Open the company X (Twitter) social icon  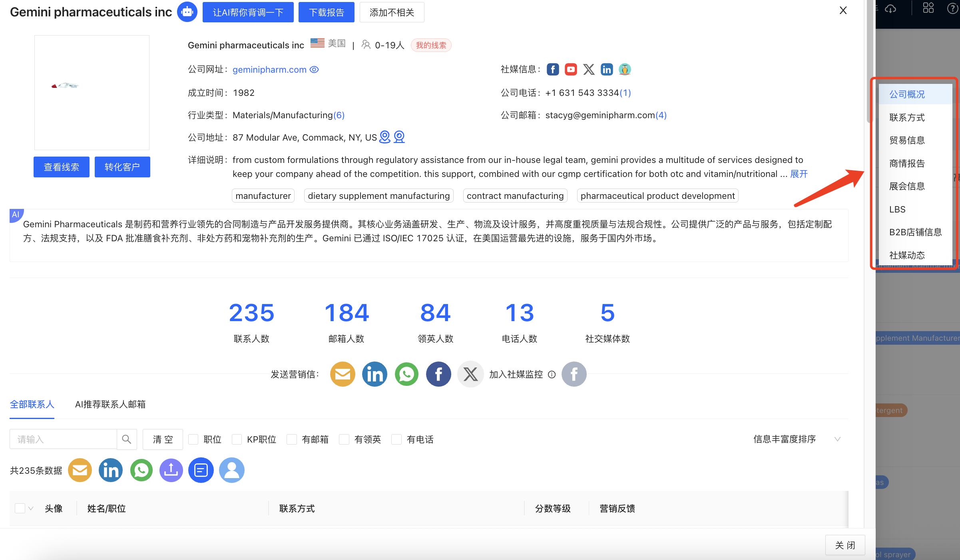pyautogui.click(x=589, y=70)
